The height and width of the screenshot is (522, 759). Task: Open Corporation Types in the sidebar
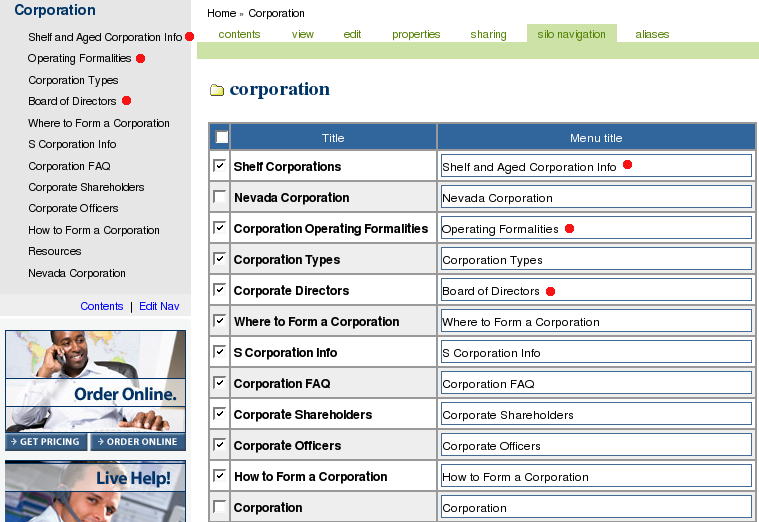[73, 80]
